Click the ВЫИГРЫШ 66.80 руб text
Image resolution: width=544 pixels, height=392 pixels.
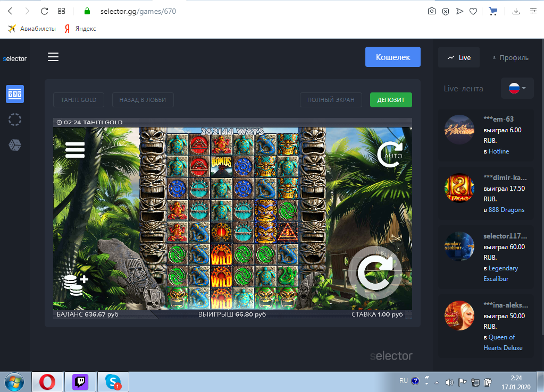click(x=232, y=314)
